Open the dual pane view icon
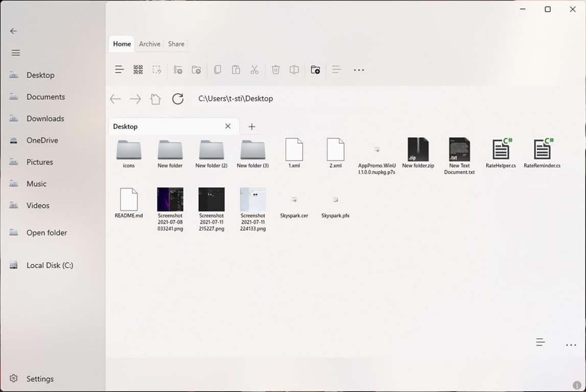Viewport: 586px width, 392px height. [294, 69]
